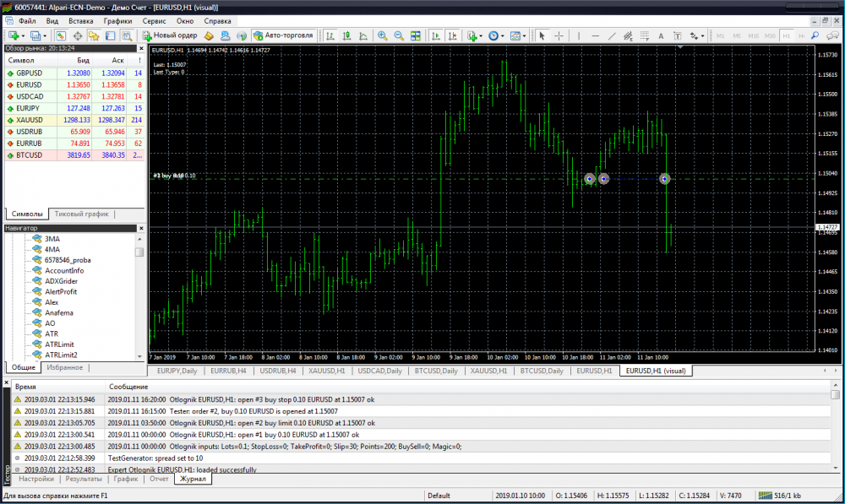This screenshot has height=504, width=845.
Task: Select the Trendline drawing tool
Action: pos(612,35)
